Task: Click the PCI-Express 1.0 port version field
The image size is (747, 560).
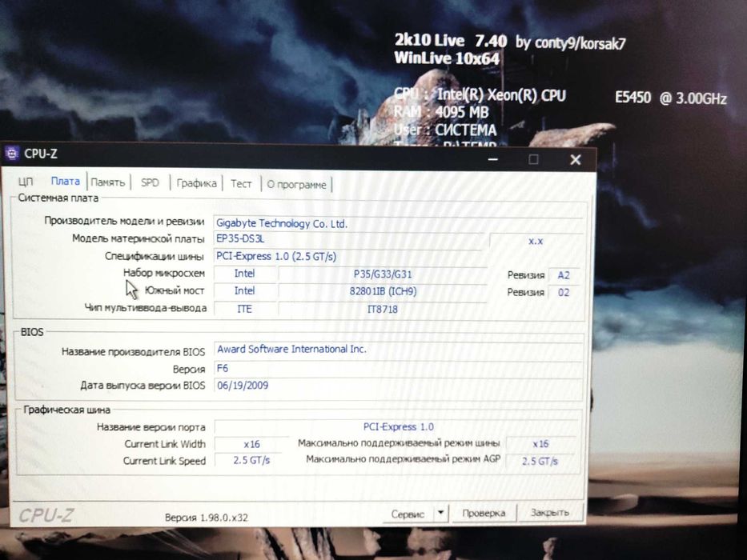Action: 398,426
